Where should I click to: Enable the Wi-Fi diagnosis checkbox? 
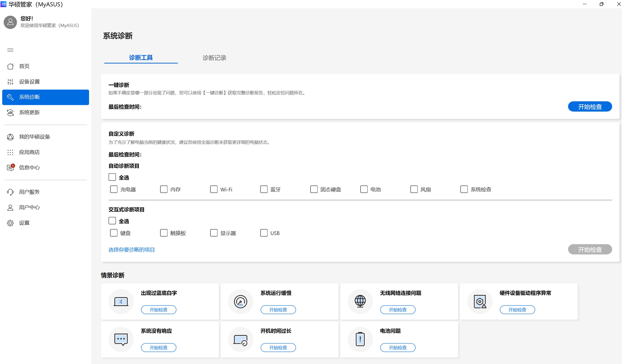(214, 189)
